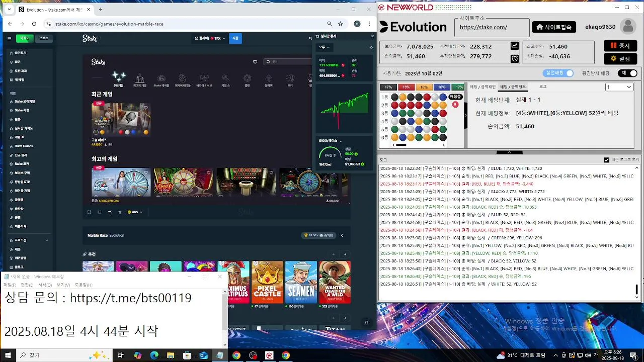Viewport: 644px width, 362px height.
Task: Open VIP 클럽 in the sidebar
Action: click(20, 258)
